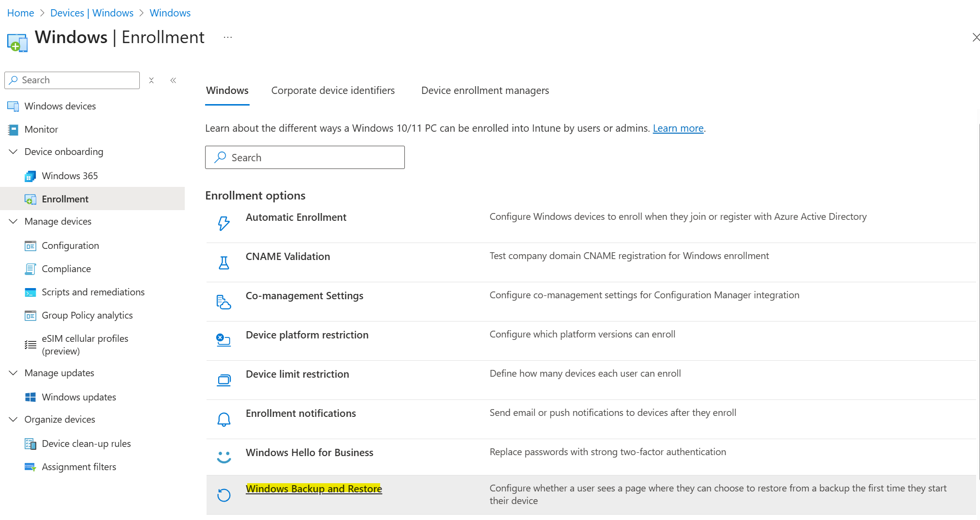Image resolution: width=980 pixels, height=520 pixels.
Task: Select the Automatic Enrollment lightning icon
Action: point(223,223)
